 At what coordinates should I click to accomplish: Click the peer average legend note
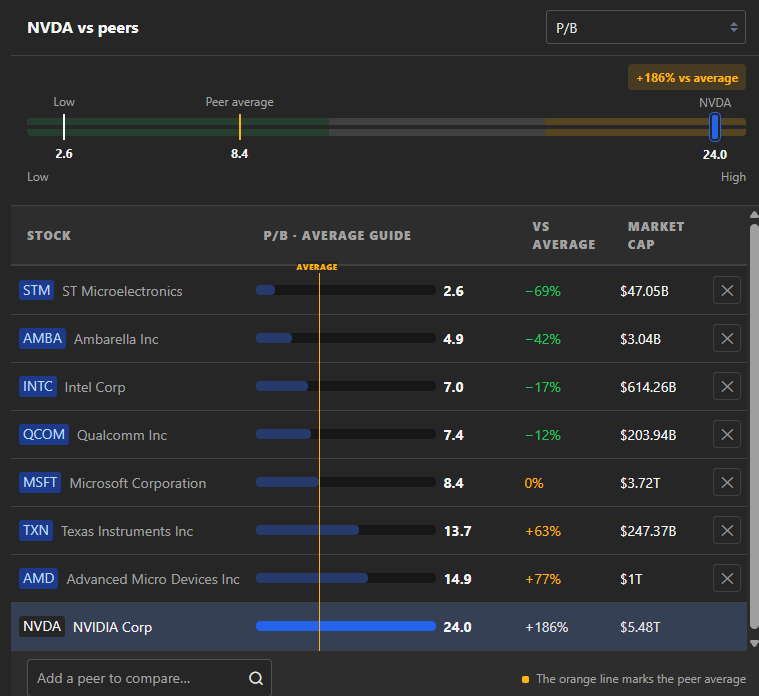633,679
